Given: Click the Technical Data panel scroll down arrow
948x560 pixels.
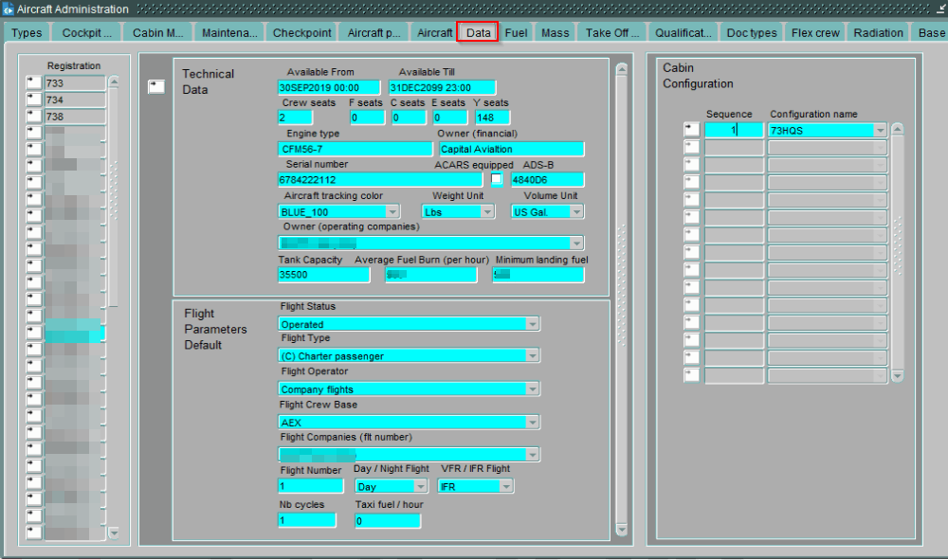Looking at the screenshot, I should (x=622, y=530).
